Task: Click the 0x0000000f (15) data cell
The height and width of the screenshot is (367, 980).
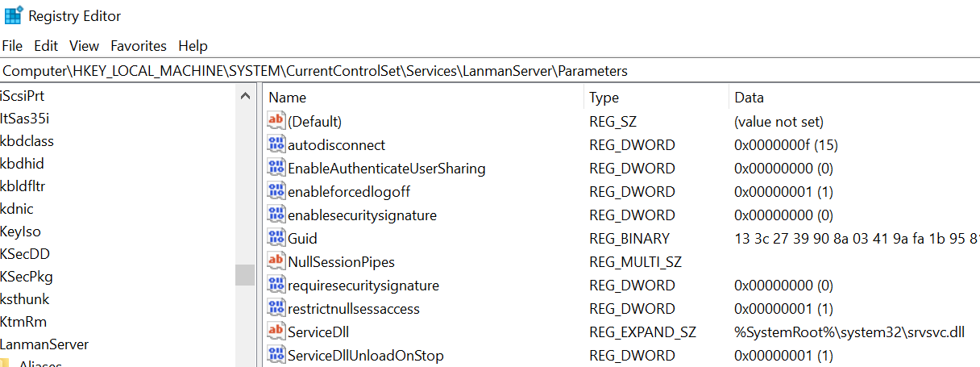Action: click(x=787, y=145)
